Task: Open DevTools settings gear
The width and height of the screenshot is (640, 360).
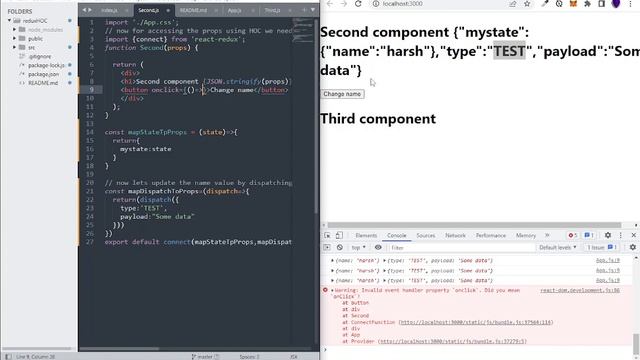Action: (x=608, y=235)
